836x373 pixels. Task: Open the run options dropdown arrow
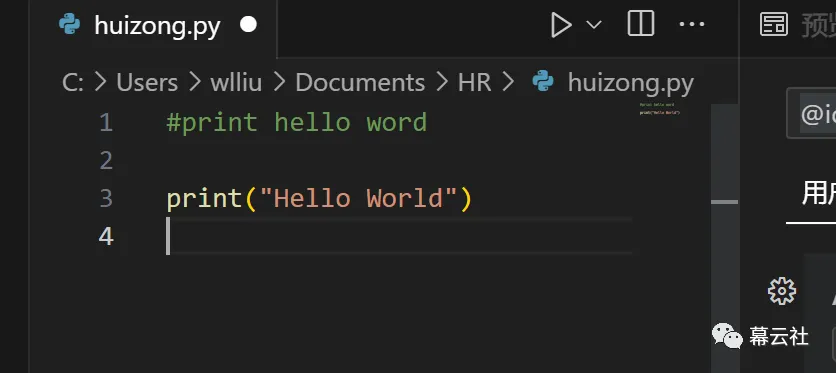click(x=594, y=25)
